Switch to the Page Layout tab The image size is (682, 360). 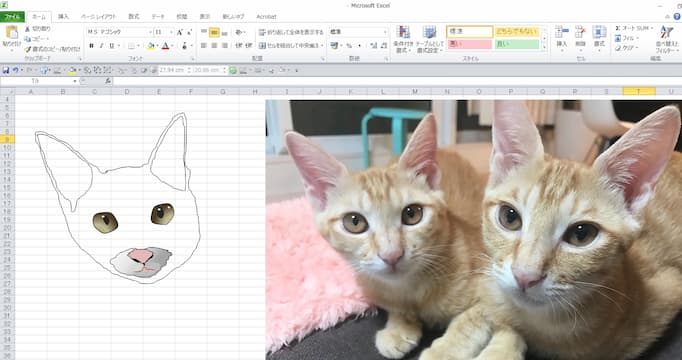[x=99, y=17]
